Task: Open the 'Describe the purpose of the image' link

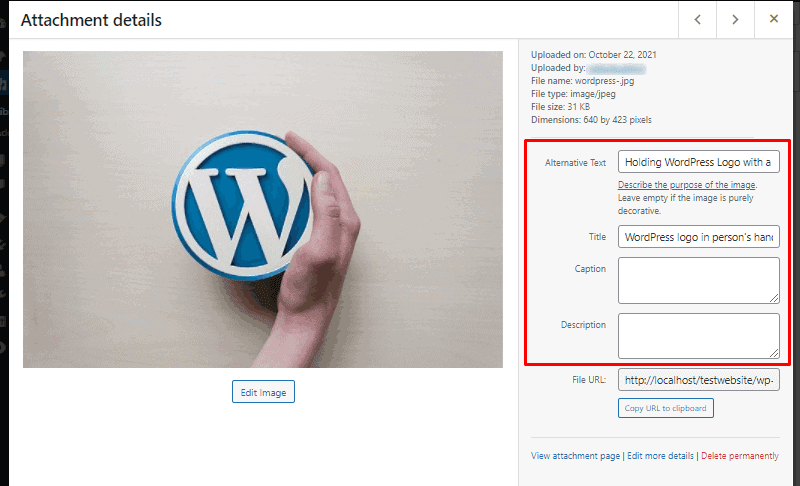Action: point(687,185)
